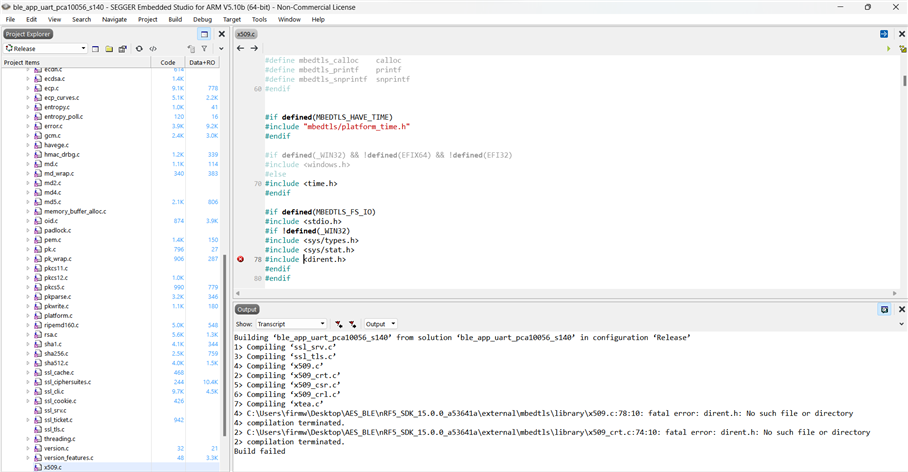Screen dimensions: 908x472
Task: Open the Debug menu
Action: point(203,19)
